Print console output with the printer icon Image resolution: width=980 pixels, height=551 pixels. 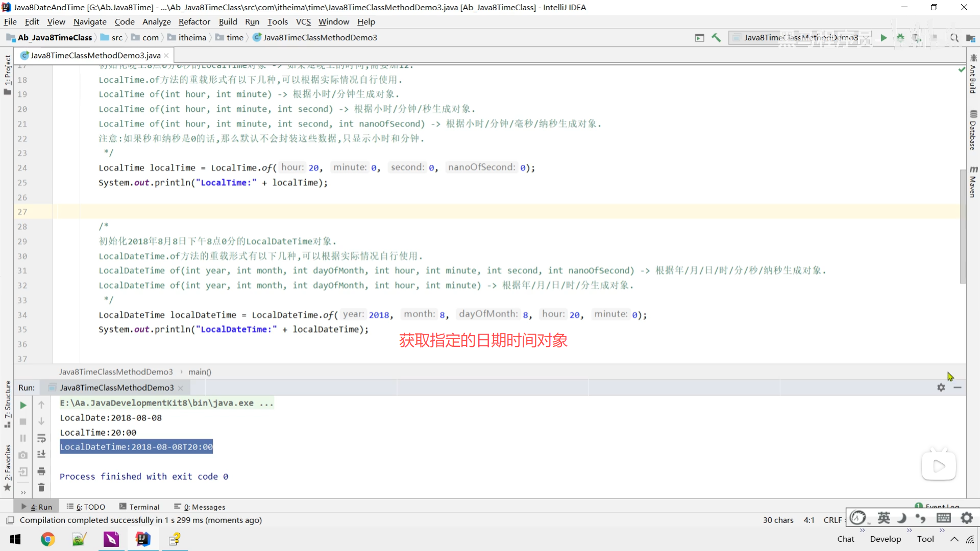tap(41, 471)
